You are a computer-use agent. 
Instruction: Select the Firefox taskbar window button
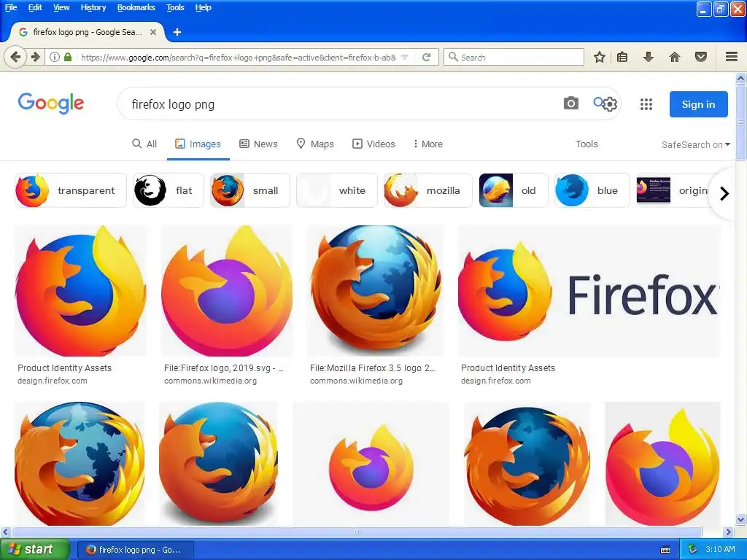point(135,550)
